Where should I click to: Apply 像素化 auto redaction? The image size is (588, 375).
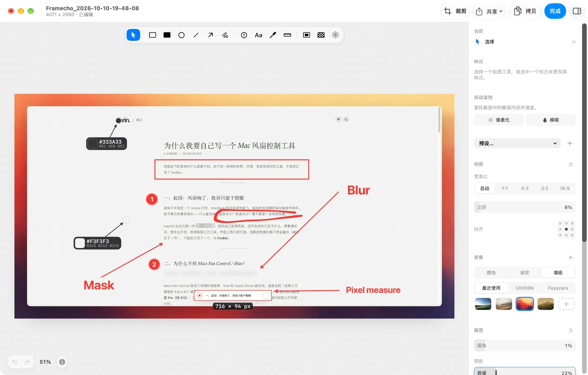(x=499, y=120)
